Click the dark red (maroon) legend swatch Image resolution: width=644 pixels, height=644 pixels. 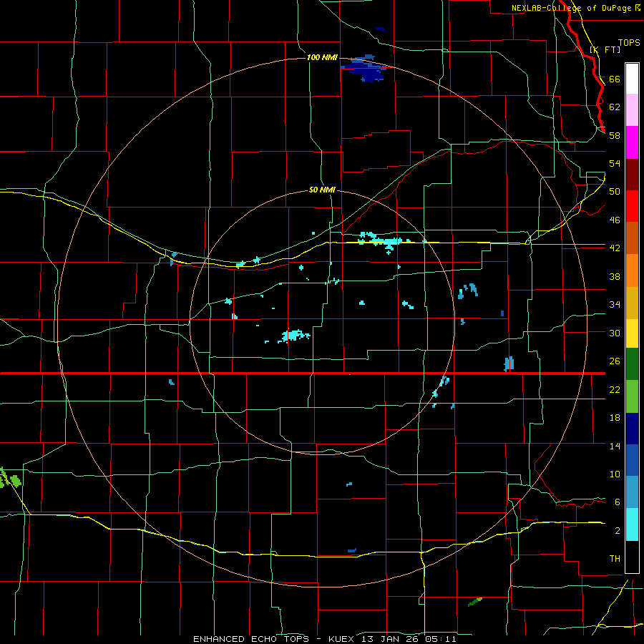(632, 175)
